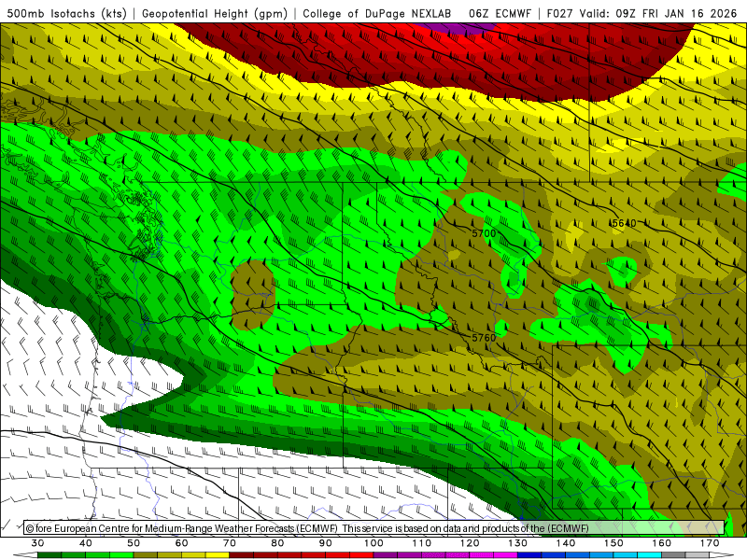Select the '70' scale value
747x560 pixels.
(230, 543)
